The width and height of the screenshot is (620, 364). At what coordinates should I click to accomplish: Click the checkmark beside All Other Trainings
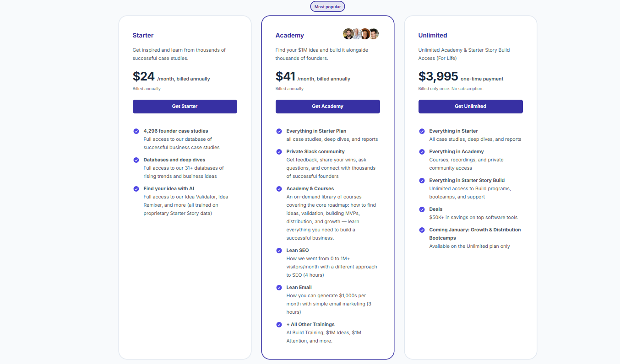279,325
